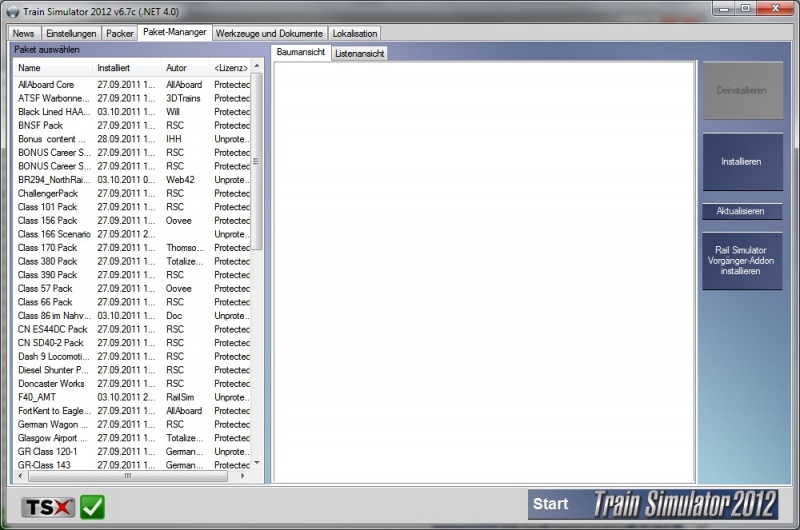
Task: Open Werkzeuge und Dokumente tab
Action: (269, 33)
